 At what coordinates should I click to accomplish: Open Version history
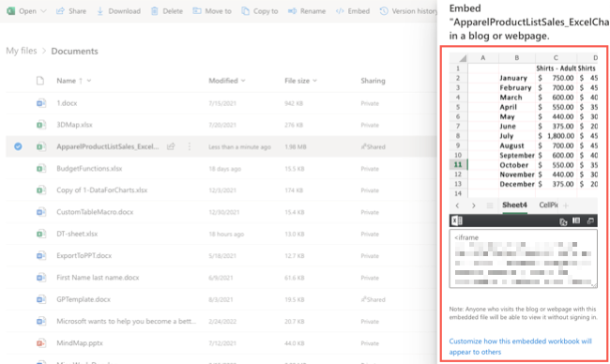[x=408, y=11]
